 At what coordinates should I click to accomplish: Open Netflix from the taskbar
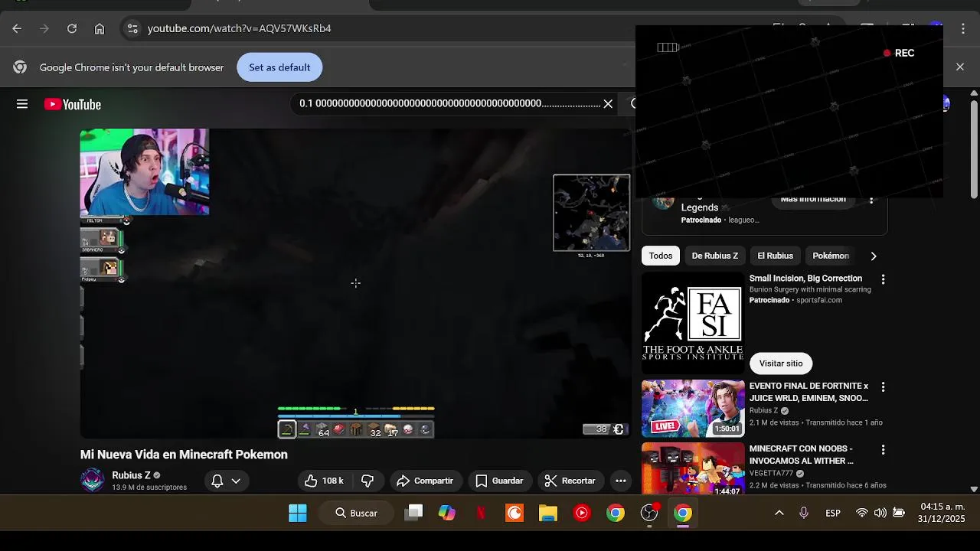(481, 513)
